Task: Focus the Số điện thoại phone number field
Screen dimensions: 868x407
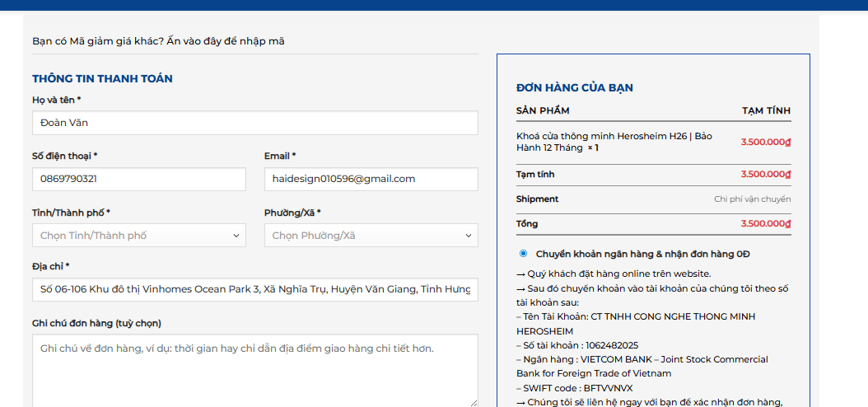Action: tap(139, 179)
